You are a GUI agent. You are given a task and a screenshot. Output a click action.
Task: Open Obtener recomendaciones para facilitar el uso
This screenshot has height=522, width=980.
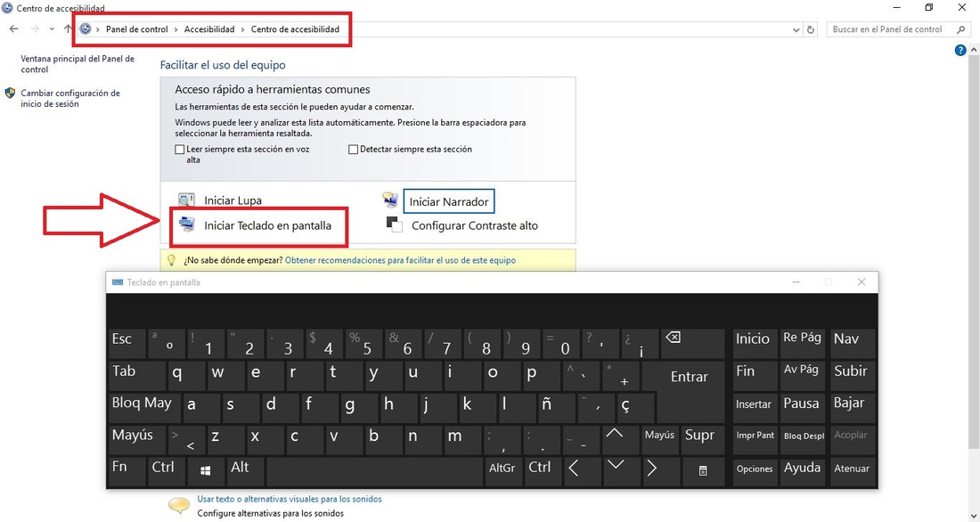click(x=401, y=260)
